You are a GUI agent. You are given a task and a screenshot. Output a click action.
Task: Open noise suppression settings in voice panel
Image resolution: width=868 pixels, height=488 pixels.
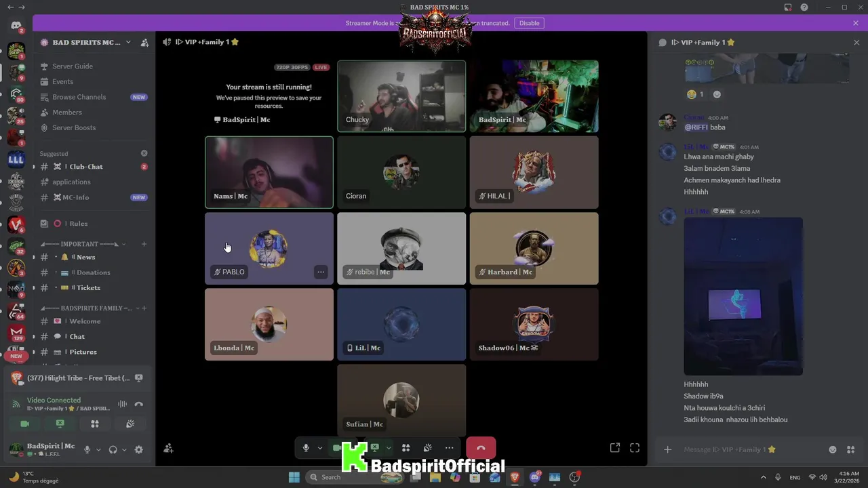[122, 404]
